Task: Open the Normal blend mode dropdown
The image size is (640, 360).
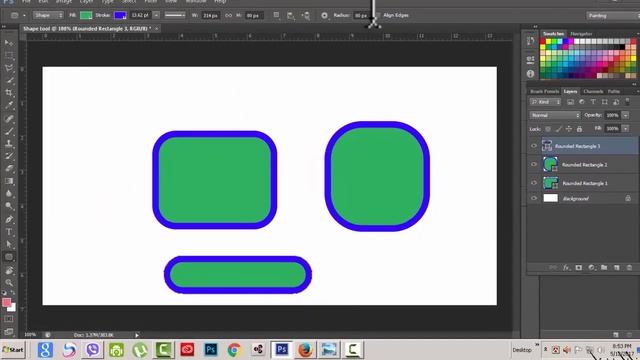Action: click(x=555, y=115)
